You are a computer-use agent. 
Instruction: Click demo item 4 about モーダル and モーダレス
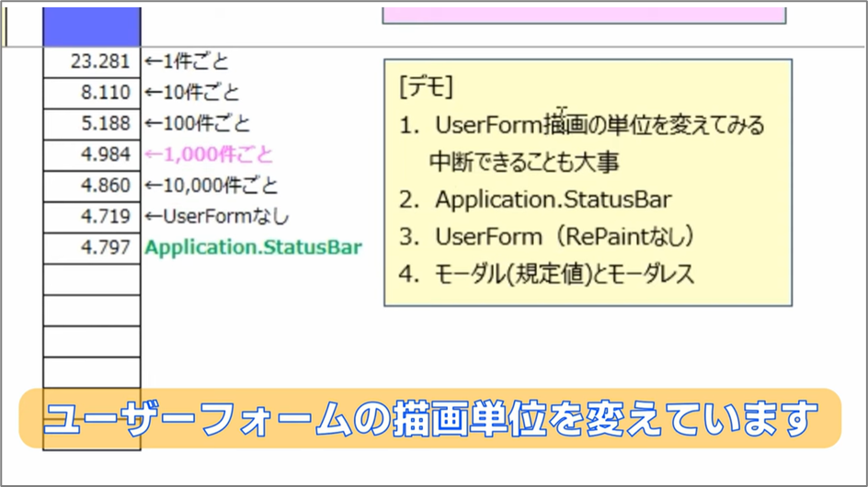click(547, 274)
